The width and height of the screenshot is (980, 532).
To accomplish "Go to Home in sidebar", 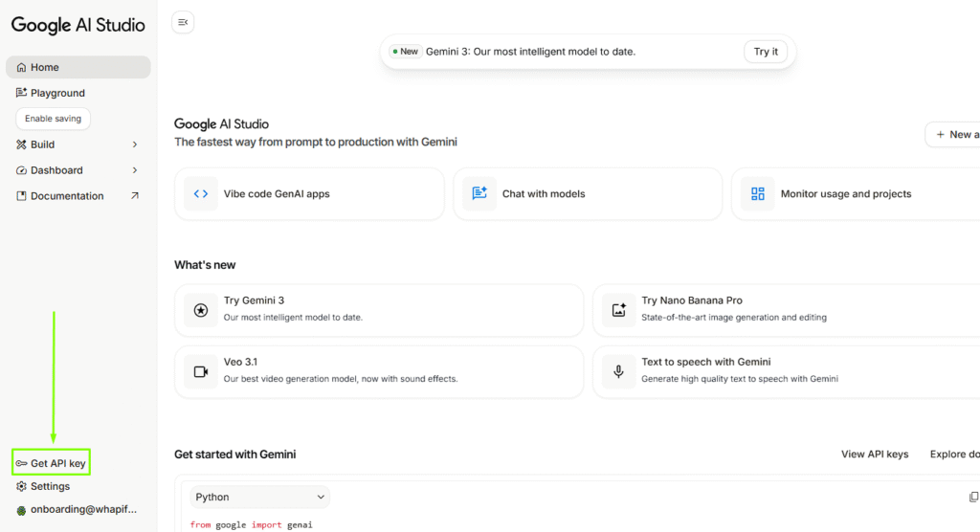I will click(x=78, y=67).
